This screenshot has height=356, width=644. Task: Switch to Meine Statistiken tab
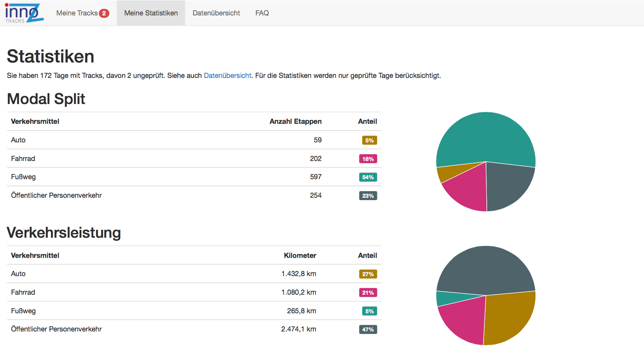pos(151,13)
